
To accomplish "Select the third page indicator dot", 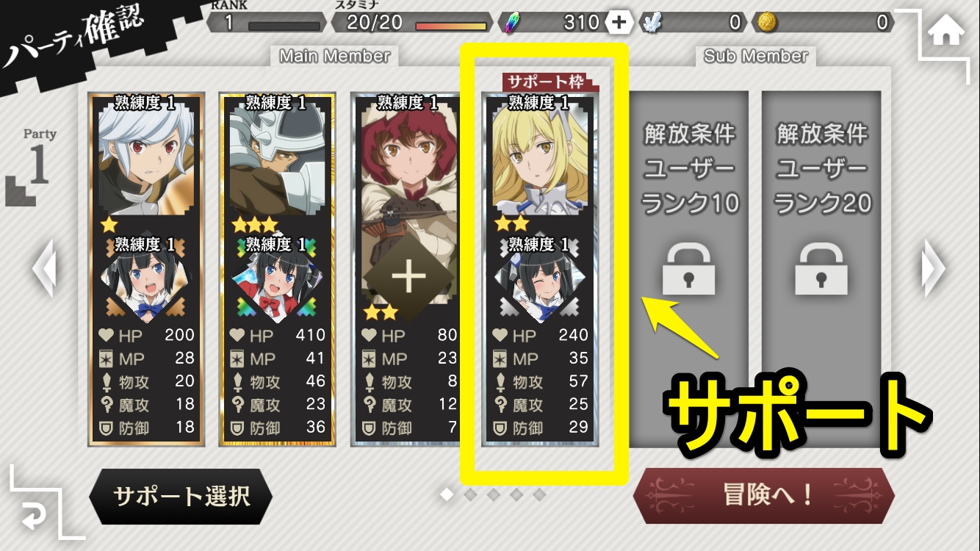I will click(x=494, y=495).
